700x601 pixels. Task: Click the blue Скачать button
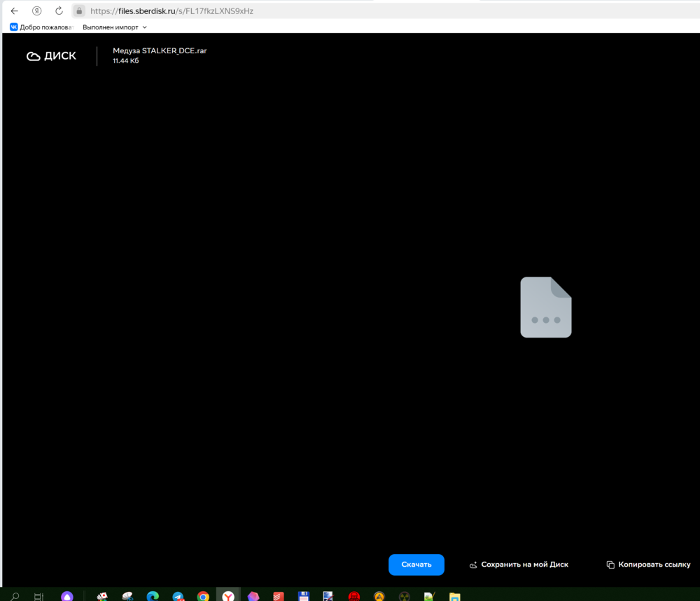pos(416,565)
